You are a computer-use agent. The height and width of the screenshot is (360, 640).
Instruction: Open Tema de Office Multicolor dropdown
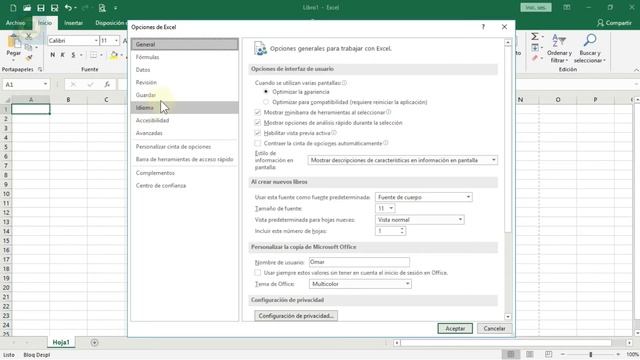pos(360,284)
